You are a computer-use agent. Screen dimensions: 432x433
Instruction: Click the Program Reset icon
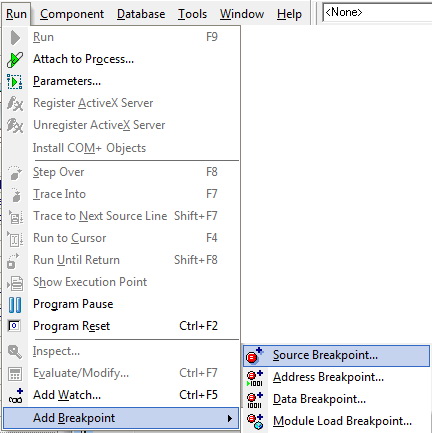(x=14, y=326)
